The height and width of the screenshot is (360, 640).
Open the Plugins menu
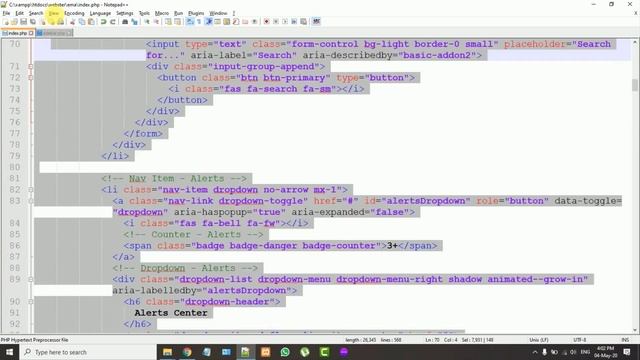pyautogui.click(x=196, y=13)
